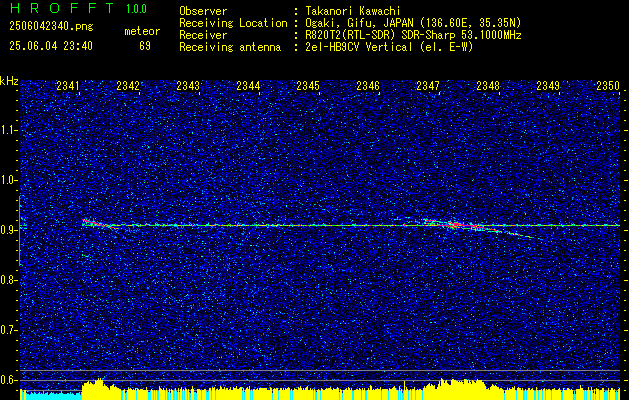Click the date stamp 25.06.04 23:40
This screenshot has height=400, width=629.
[x=51, y=46]
